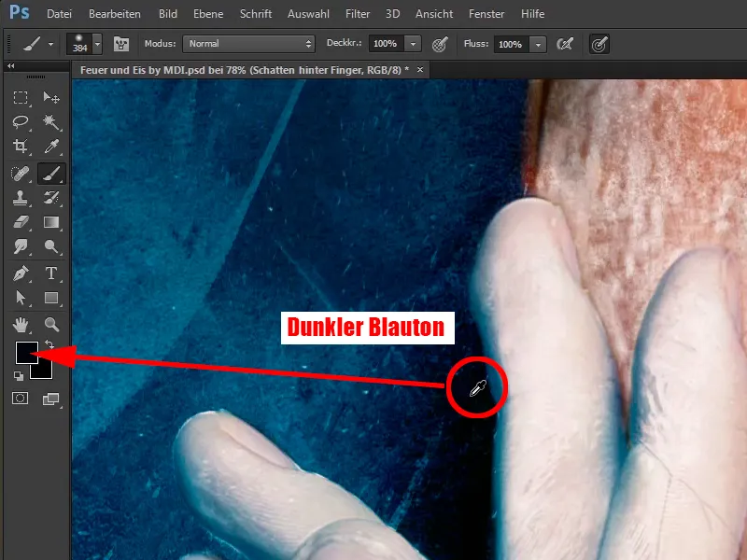Select the Eyedropper tool in toolbox

click(51, 147)
